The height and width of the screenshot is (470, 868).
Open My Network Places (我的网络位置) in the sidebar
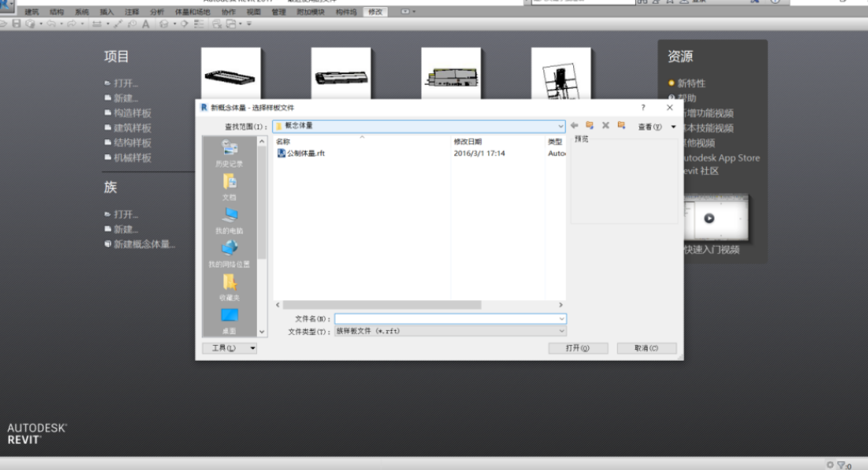point(229,254)
